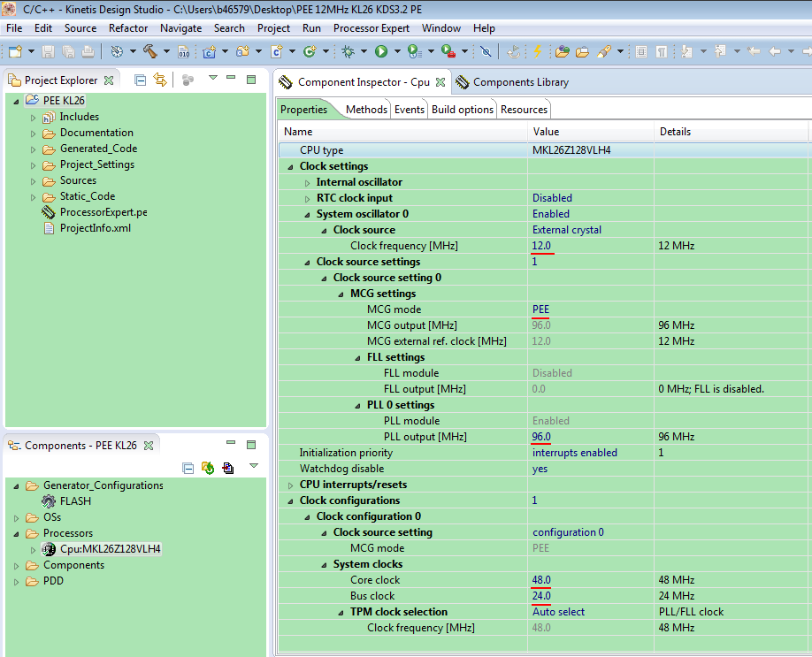Click the New project wizard icon
The height and width of the screenshot is (657, 812).
pyautogui.click(x=16, y=51)
